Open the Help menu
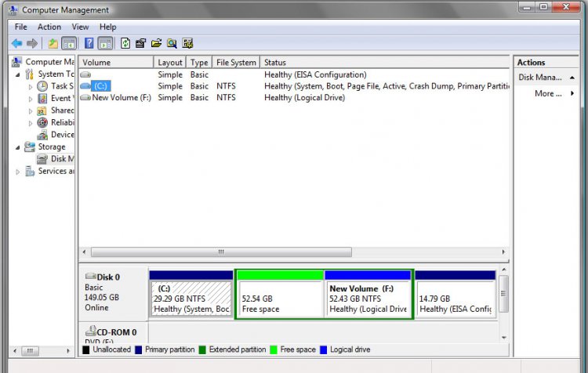 [107, 27]
